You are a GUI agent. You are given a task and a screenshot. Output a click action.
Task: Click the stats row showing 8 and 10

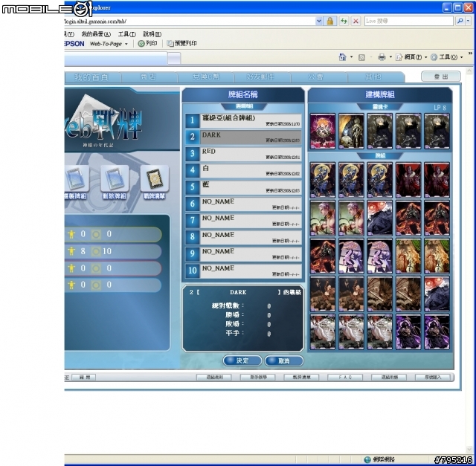point(113,251)
